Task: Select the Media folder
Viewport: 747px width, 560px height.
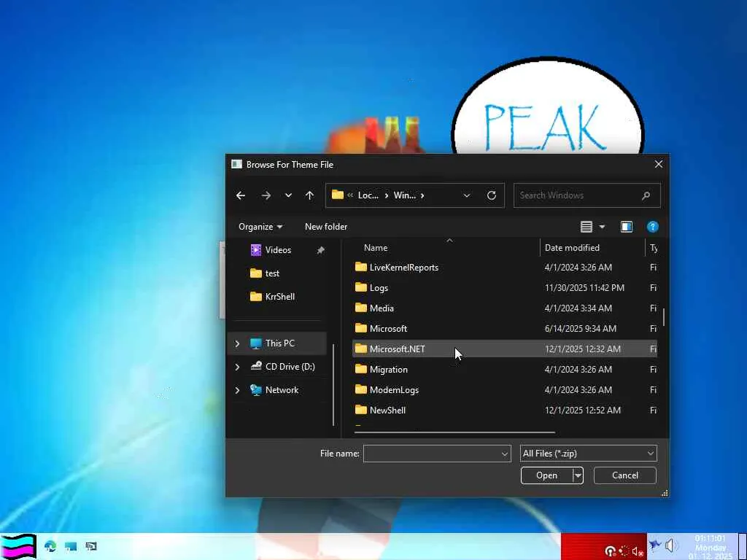Action: [382, 308]
